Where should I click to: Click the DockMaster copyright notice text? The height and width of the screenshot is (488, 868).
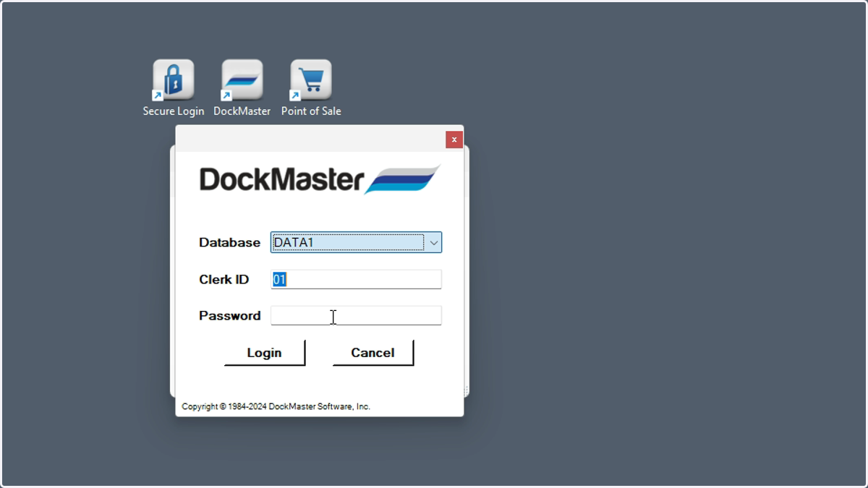(276, 406)
